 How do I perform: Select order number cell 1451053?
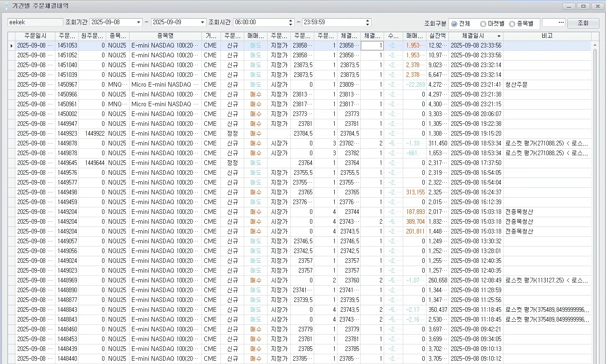(x=67, y=46)
